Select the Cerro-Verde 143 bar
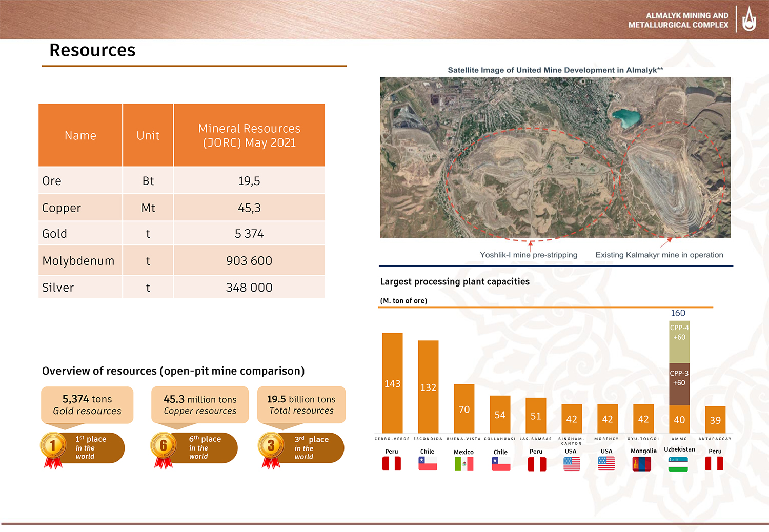769x532 pixels. point(392,383)
